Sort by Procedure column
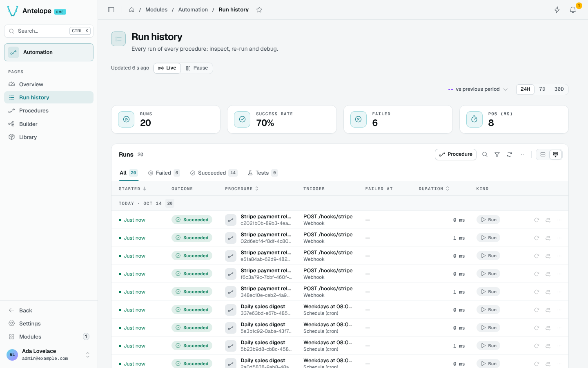 (x=242, y=189)
